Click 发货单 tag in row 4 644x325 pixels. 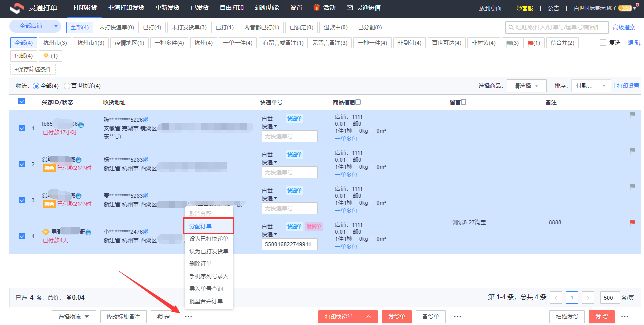pos(313,227)
